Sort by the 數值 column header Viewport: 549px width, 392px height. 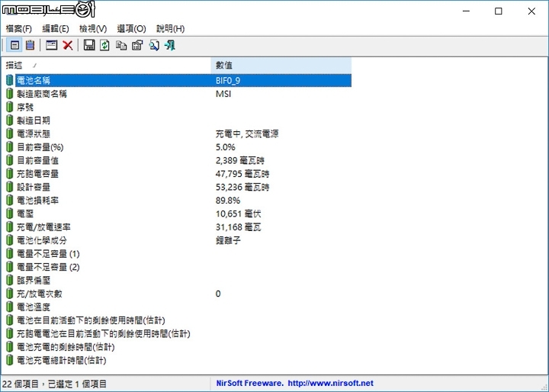(x=281, y=65)
